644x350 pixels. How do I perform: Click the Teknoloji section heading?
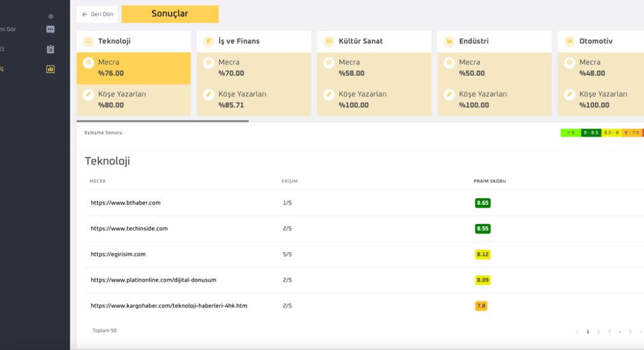tap(107, 161)
